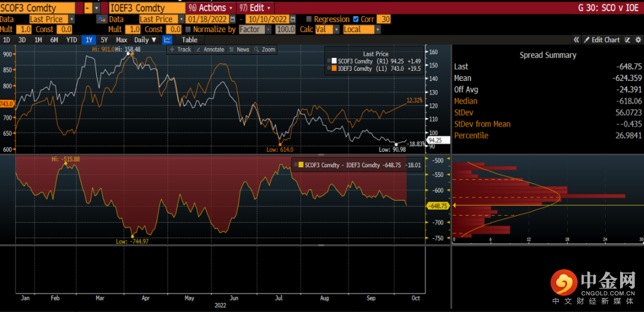Click the SCOF3 Comdty security field
Viewport: 644px width, 312px height.
pyautogui.click(x=38, y=8)
